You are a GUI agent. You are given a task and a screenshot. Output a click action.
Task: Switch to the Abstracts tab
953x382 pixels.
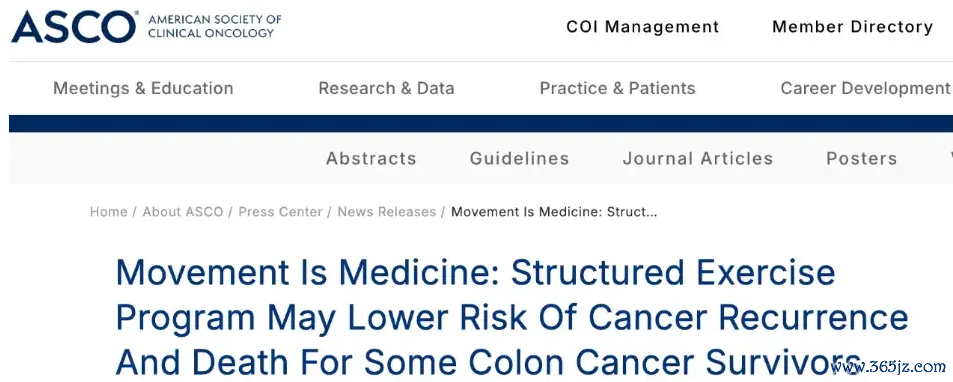[x=371, y=159]
